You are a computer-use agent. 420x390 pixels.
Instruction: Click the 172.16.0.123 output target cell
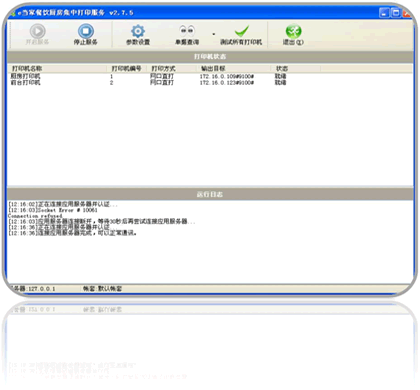coord(227,82)
